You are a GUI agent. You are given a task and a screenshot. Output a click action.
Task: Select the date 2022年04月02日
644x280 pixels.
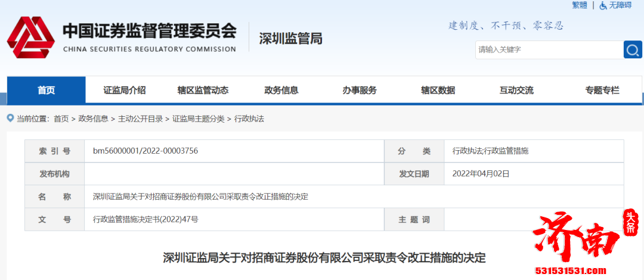coord(481,174)
